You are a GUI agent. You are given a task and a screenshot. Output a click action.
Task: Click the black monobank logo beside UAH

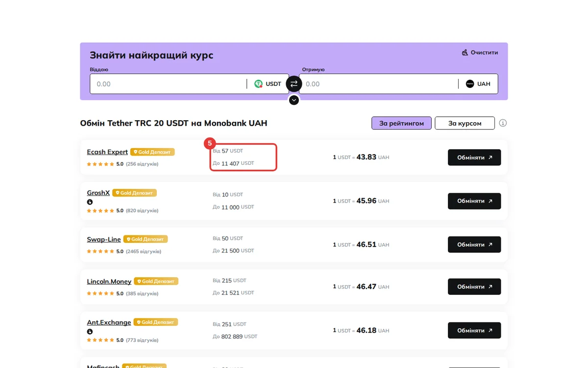click(x=470, y=84)
